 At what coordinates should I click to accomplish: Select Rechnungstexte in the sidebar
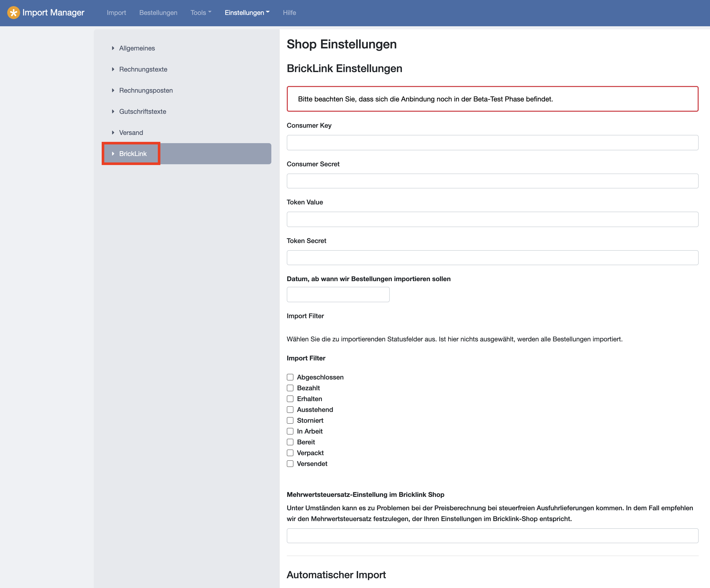[x=143, y=69]
